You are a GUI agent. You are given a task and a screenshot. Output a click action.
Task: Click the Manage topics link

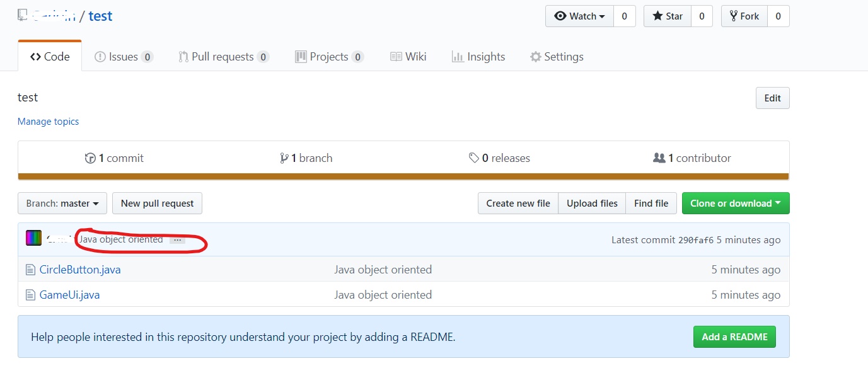point(49,122)
